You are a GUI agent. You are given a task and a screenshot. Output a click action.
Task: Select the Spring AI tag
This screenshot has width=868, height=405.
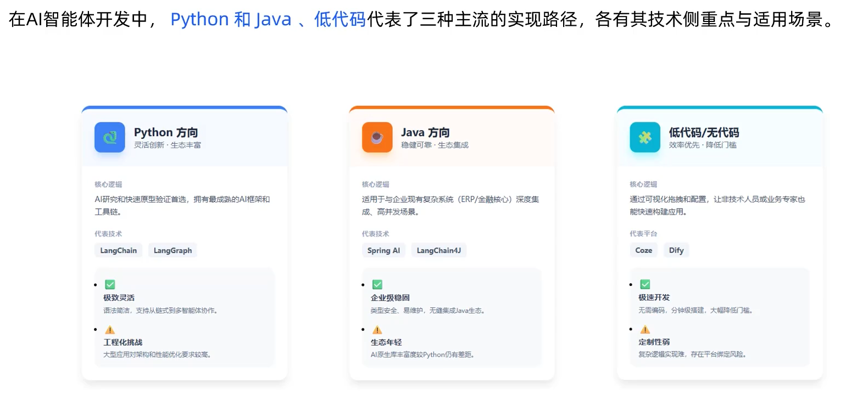coord(383,250)
